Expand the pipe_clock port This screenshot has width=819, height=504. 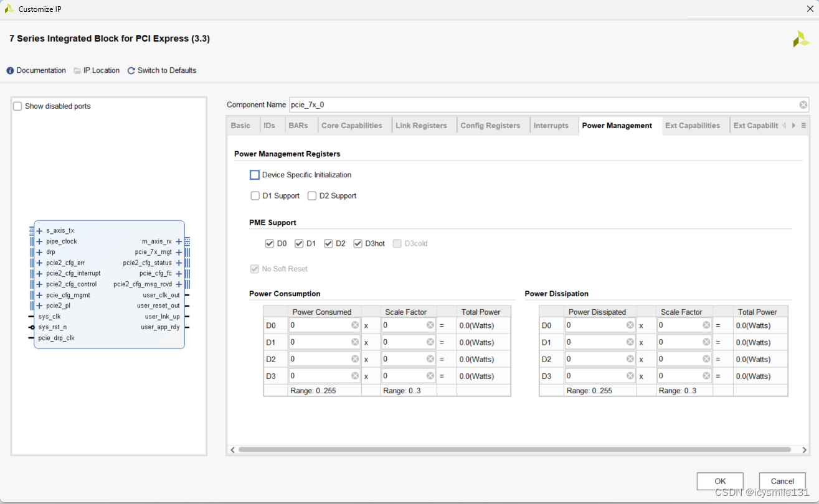click(x=39, y=241)
